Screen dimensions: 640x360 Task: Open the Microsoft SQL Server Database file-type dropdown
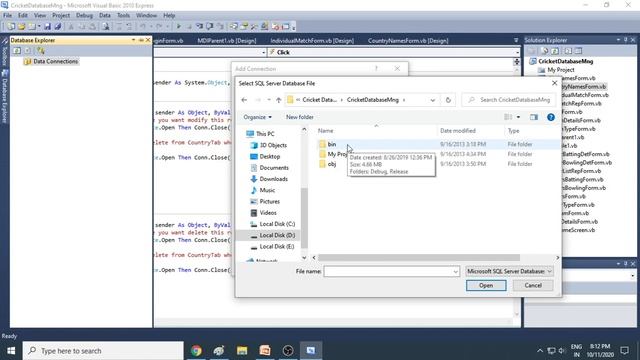509,271
